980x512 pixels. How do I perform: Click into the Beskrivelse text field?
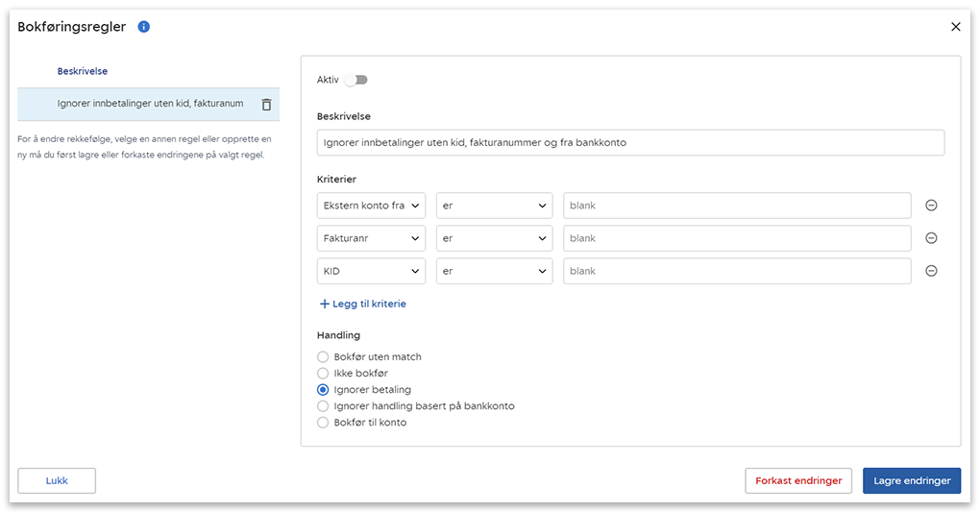[630, 143]
